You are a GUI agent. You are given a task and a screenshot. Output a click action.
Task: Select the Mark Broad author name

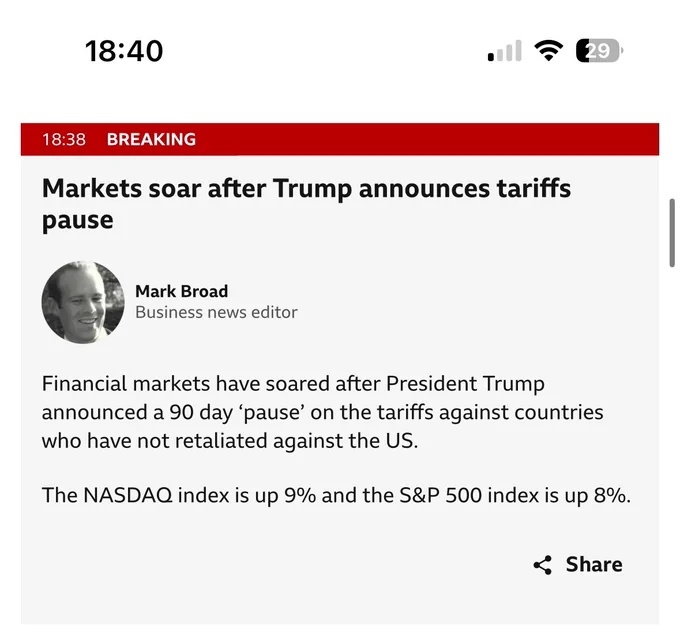point(181,291)
